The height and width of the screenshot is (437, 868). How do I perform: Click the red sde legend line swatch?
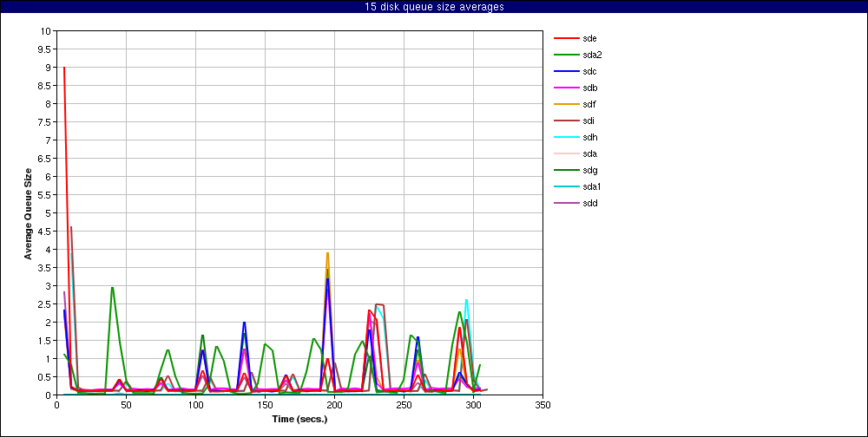[x=565, y=38]
